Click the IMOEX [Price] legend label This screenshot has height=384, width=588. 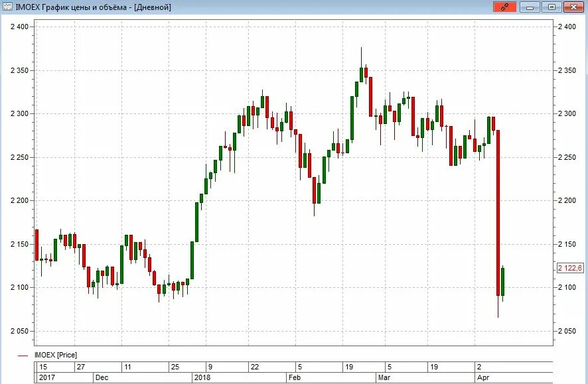(56, 355)
